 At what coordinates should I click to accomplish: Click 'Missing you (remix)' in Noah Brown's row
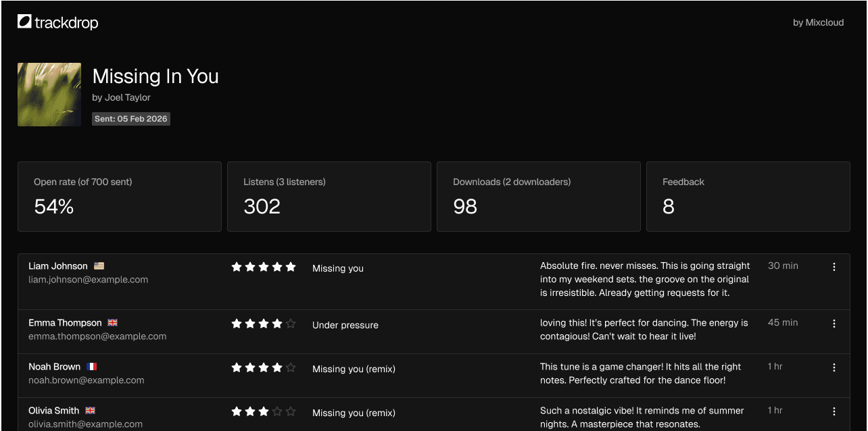354,369
